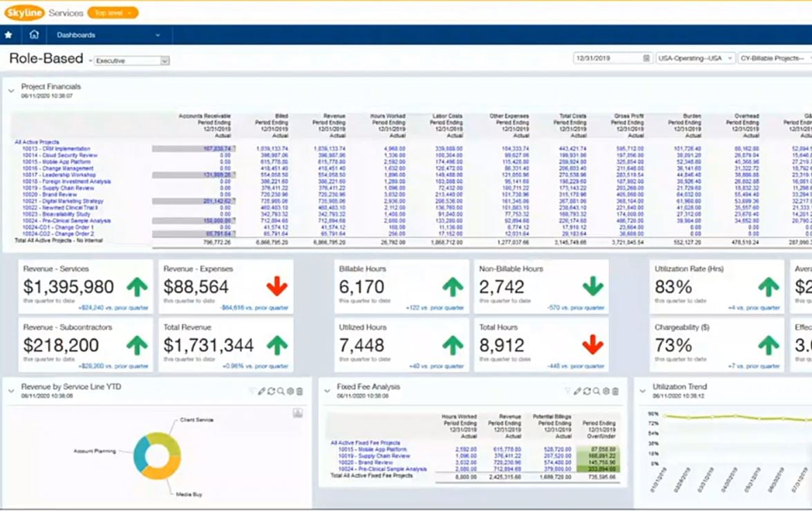
Task: Open the 10013 - CRM Implementation project link
Action: [56, 149]
